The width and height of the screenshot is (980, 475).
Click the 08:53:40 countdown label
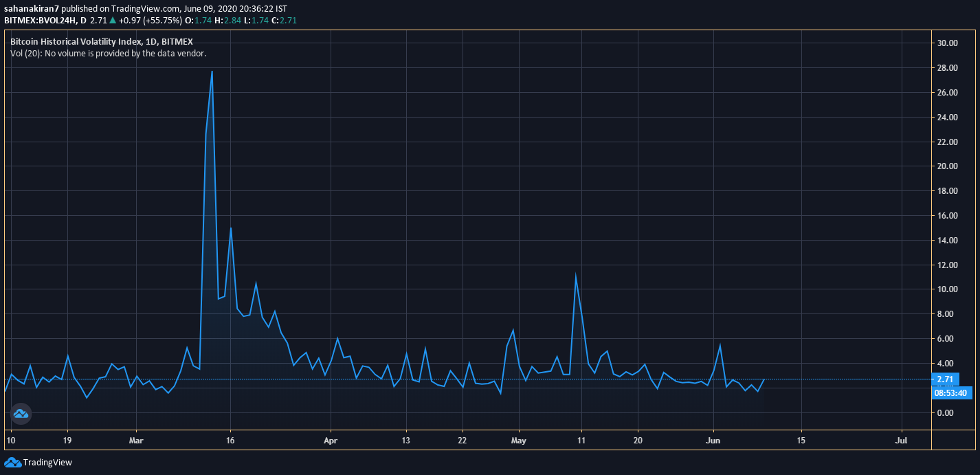(952, 393)
